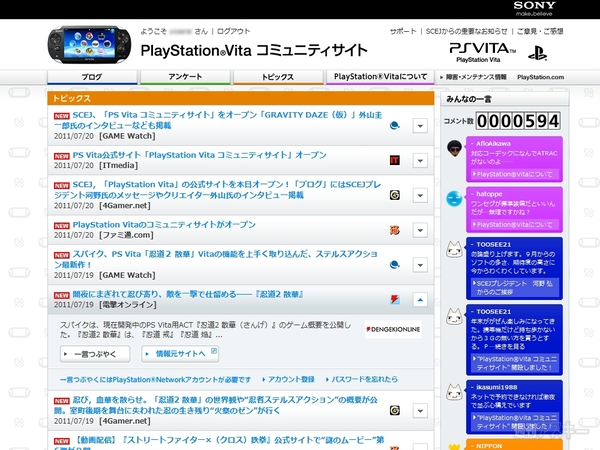Click ITmedia icon next to PS Vita公式サイト topic

(x=395, y=160)
